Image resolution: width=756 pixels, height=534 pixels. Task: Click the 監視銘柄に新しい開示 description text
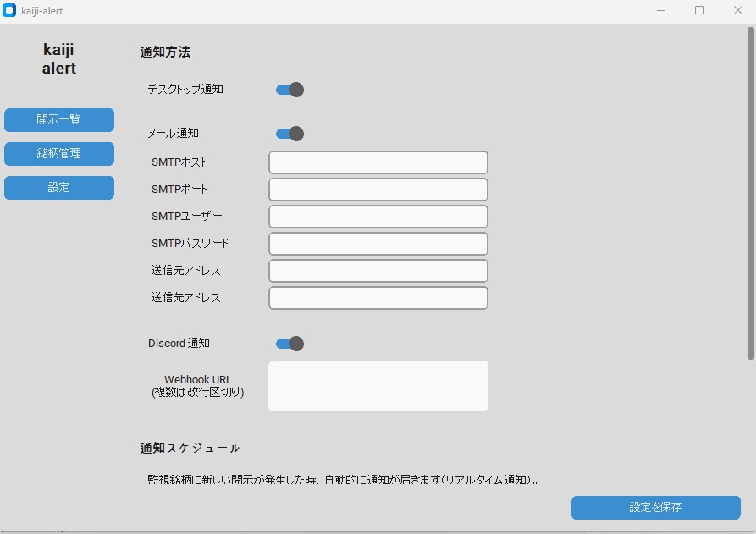[343, 480]
